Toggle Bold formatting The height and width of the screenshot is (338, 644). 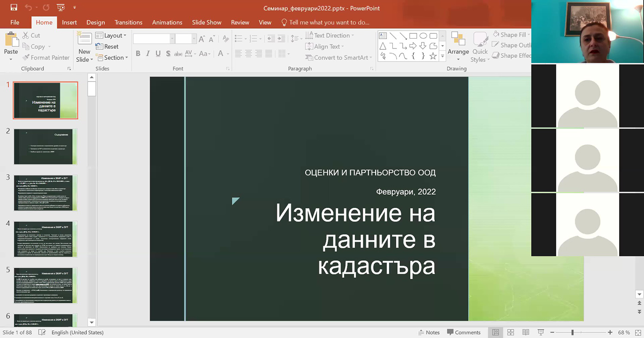138,54
